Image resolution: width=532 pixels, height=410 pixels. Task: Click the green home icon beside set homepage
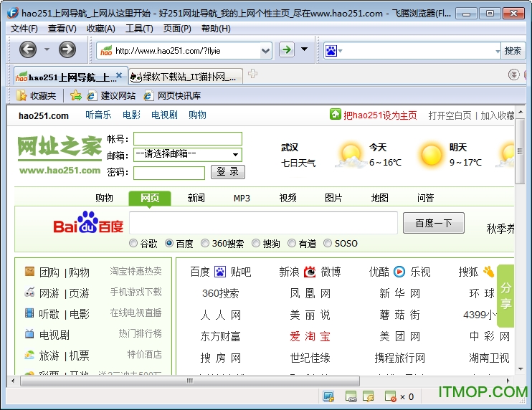pos(336,114)
